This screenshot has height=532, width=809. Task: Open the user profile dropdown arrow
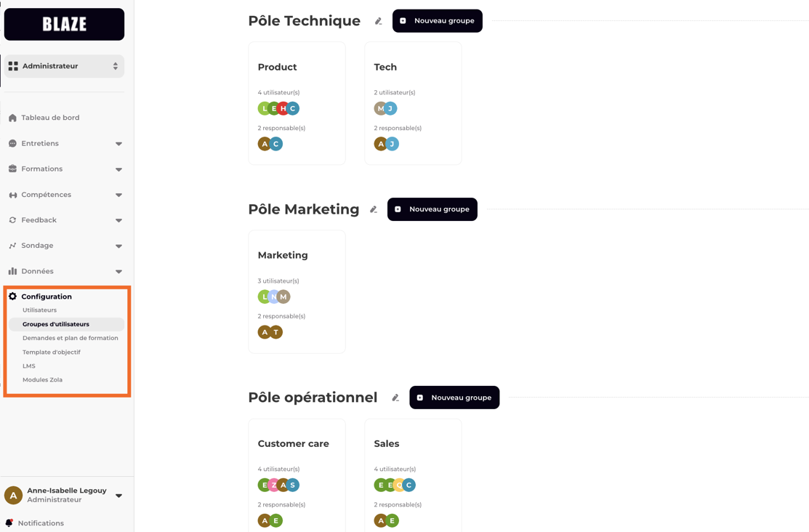tap(118, 496)
